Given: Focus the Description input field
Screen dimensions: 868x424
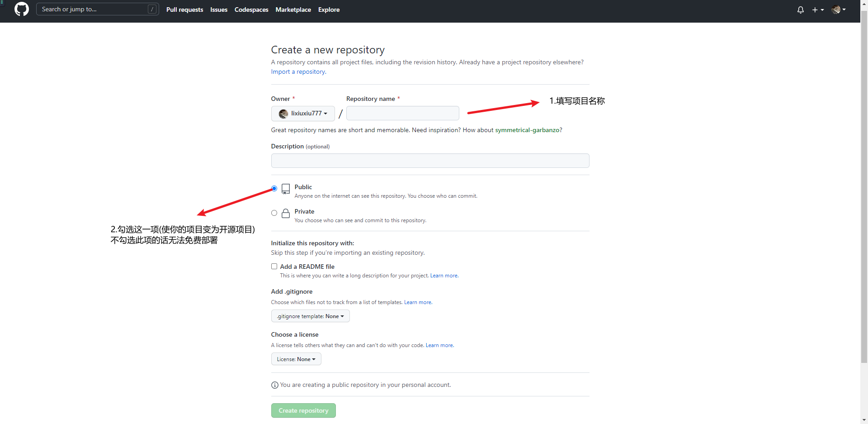Looking at the screenshot, I should 430,161.
